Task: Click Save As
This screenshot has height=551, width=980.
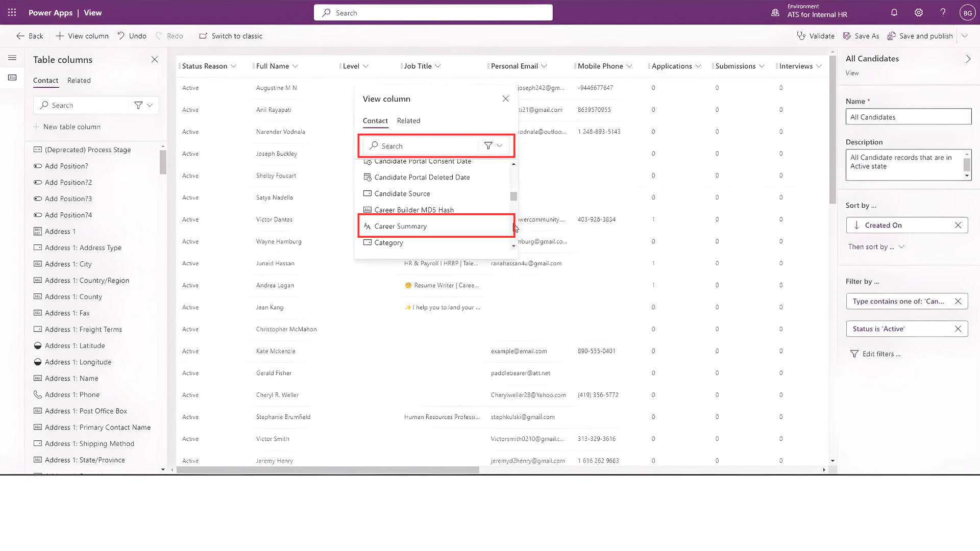Action: pos(861,36)
